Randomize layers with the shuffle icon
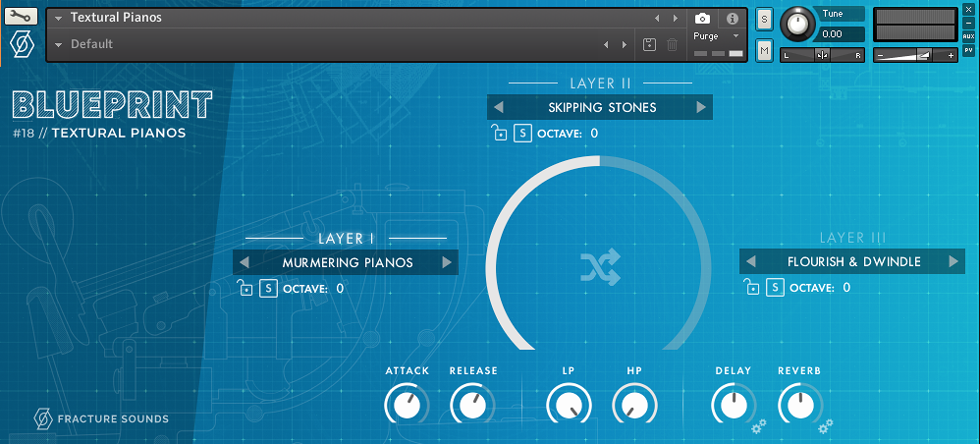The width and height of the screenshot is (980, 444). (600, 267)
